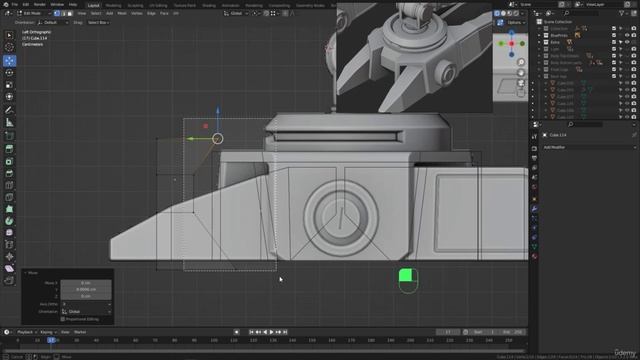
Task: Select the Extrude Region tool
Action: click(x=9, y=149)
